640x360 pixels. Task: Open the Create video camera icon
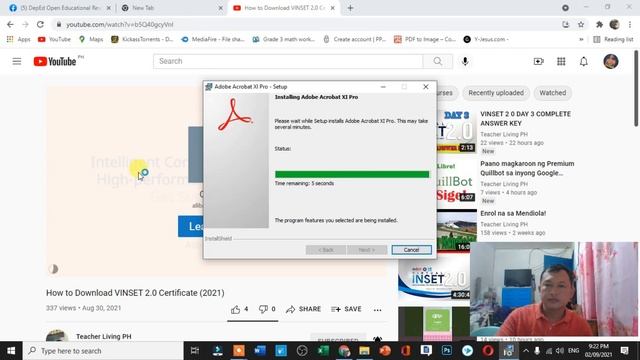coord(538,61)
